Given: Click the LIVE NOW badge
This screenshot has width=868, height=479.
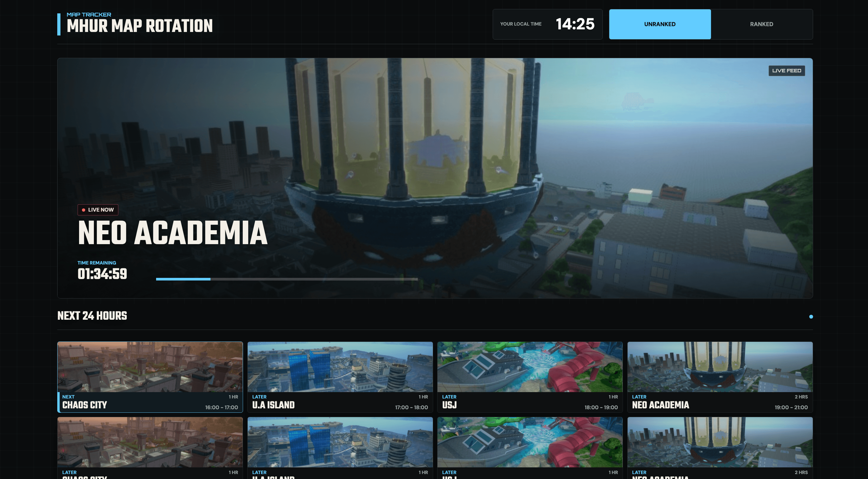Looking at the screenshot, I should (98, 210).
